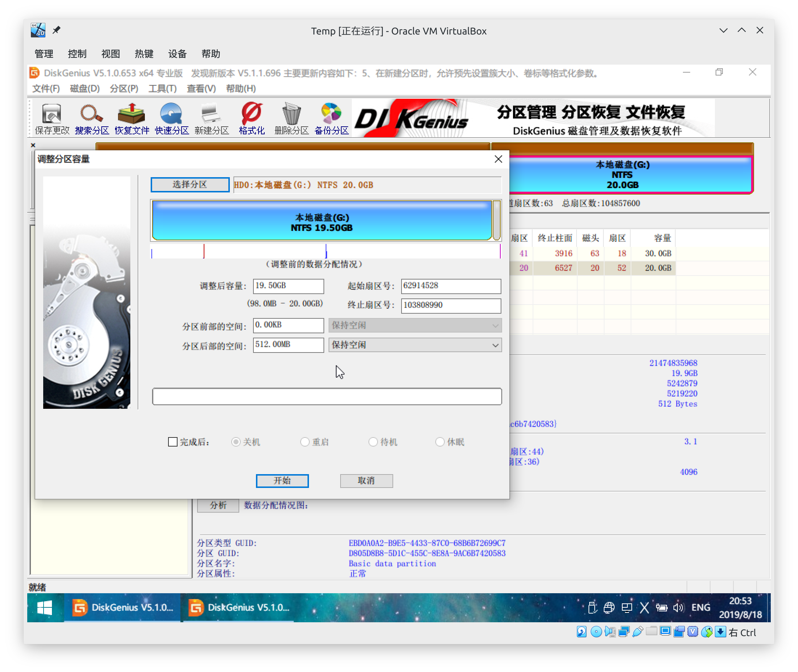Open DiskGenius 文件(F) menu
798x672 pixels.
pyautogui.click(x=46, y=88)
